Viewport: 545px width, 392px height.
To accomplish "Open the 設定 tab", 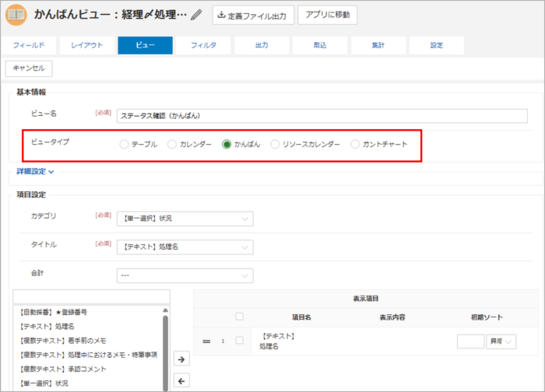I will 437,45.
